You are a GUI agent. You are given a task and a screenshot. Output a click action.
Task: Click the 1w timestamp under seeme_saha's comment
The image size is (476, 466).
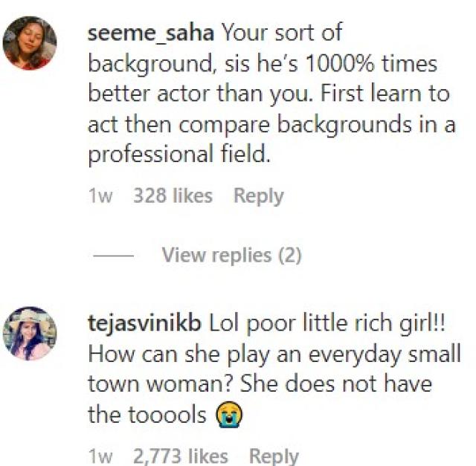click(100, 196)
